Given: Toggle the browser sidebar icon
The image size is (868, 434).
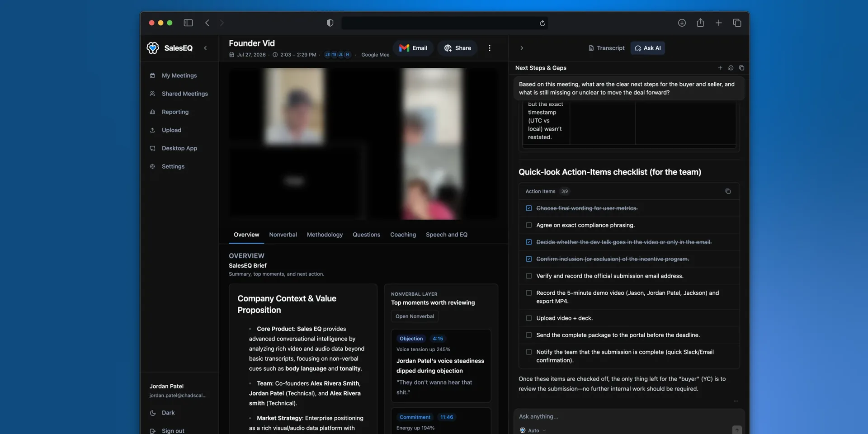Looking at the screenshot, I should coord(188,23).
